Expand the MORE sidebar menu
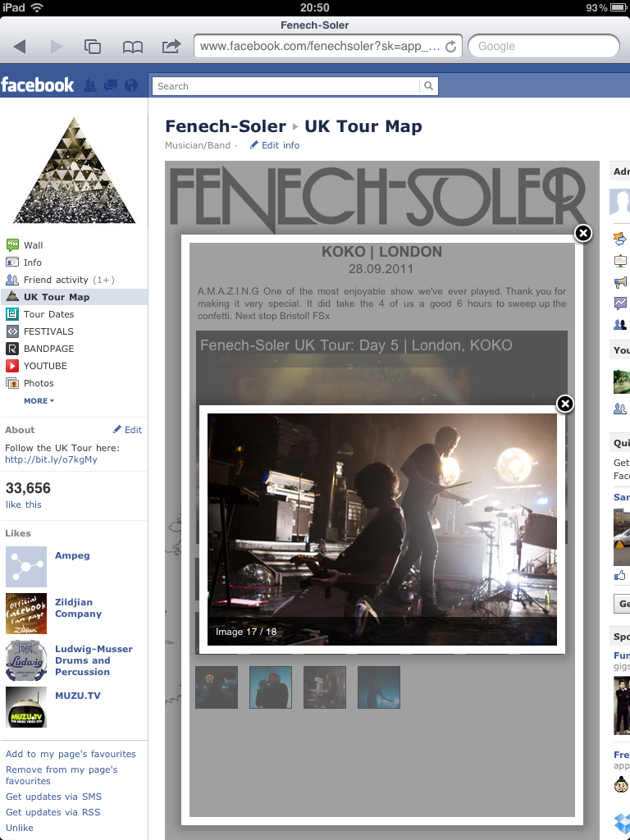This screenshot has width=630, height=840. (39, 400)
